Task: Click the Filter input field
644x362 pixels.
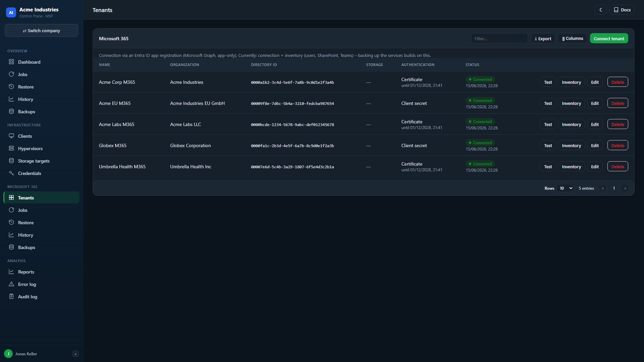Action: [499, 39]
